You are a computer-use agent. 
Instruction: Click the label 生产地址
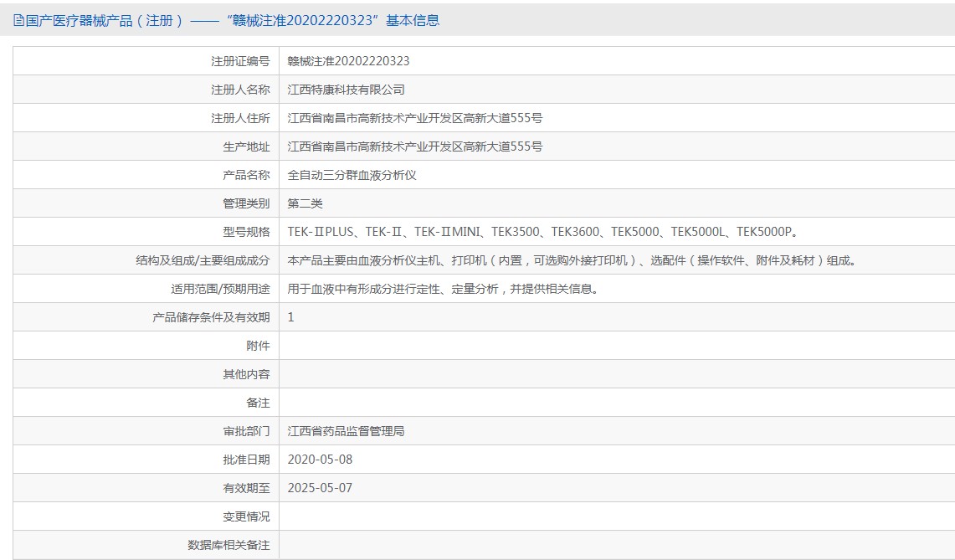point(246,146)
